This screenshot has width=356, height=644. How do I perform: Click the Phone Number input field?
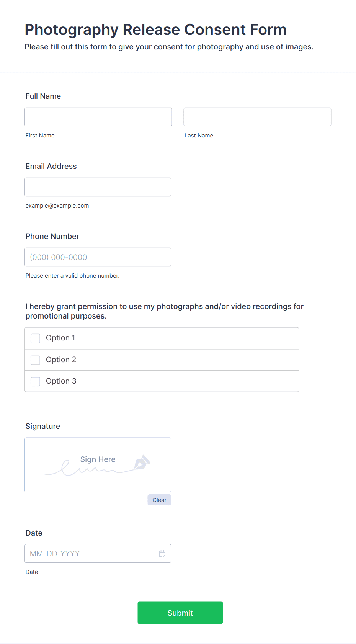98,257
